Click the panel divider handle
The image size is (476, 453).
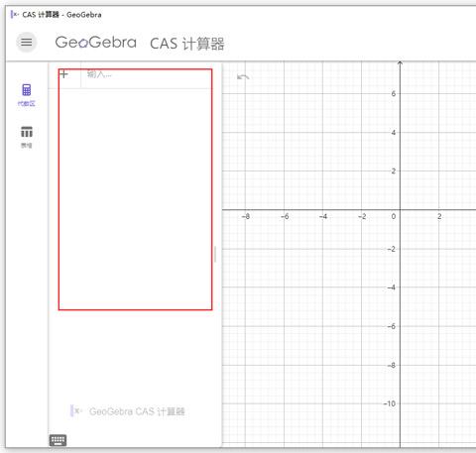[x=215, y=254]
